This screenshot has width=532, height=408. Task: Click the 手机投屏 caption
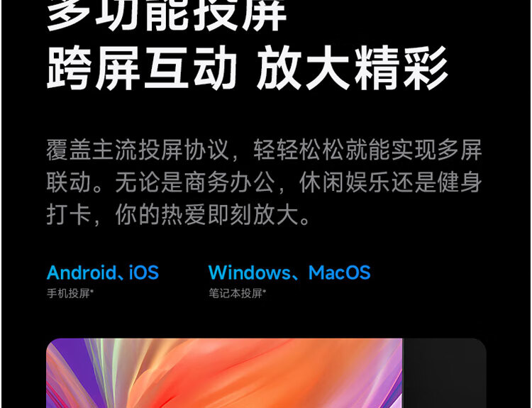click(x=68, y=293)
